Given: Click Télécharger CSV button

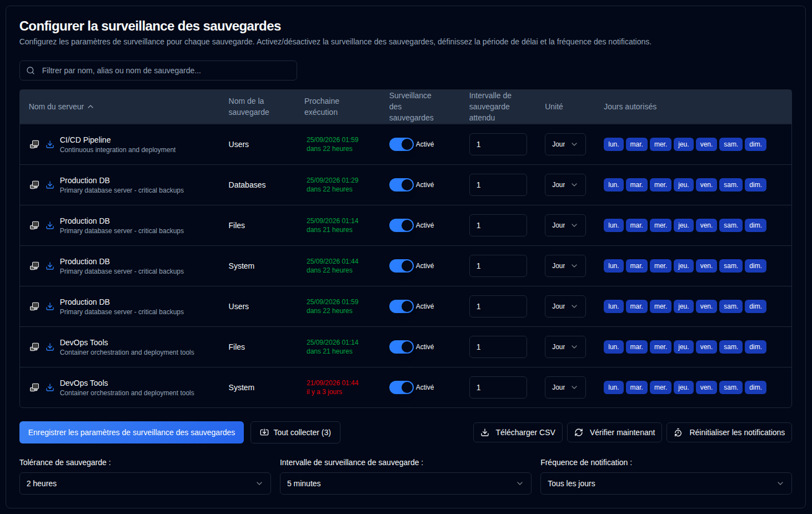Looking at the screenshot, I should [518, 432].
